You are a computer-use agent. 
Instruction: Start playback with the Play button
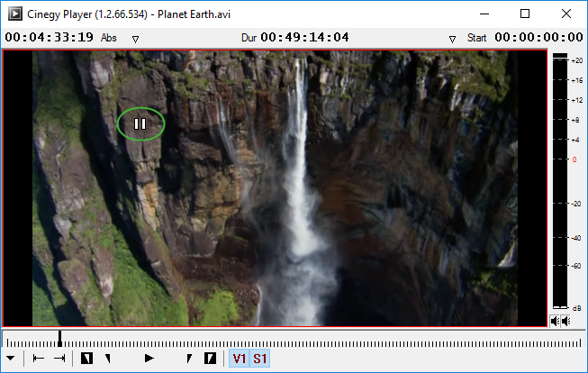(149, 359)
